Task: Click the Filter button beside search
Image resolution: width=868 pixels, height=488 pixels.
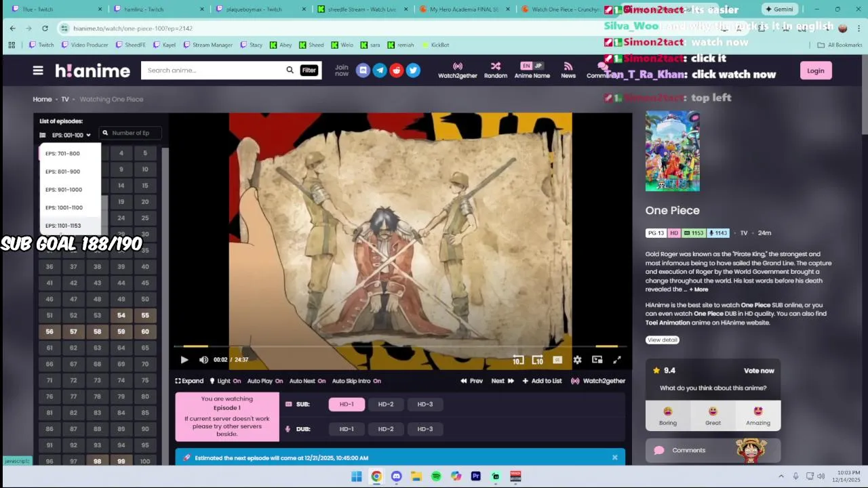Action: pos(309,70)
